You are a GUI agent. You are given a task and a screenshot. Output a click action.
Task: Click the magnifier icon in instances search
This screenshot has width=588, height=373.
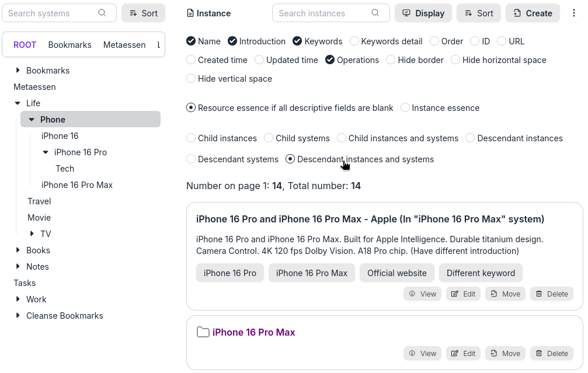coord(375,13)
